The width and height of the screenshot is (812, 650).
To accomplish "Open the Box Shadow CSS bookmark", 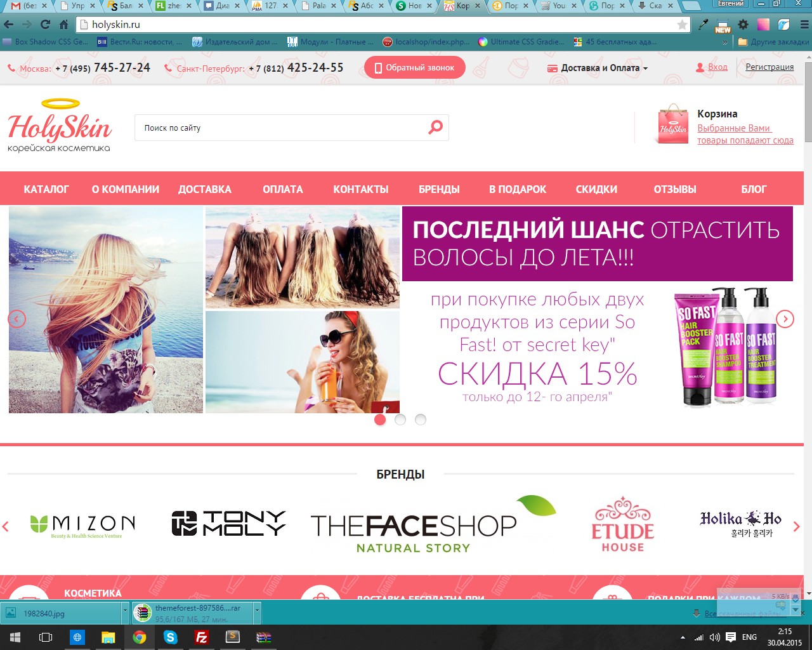I will [x=46, y=42].
